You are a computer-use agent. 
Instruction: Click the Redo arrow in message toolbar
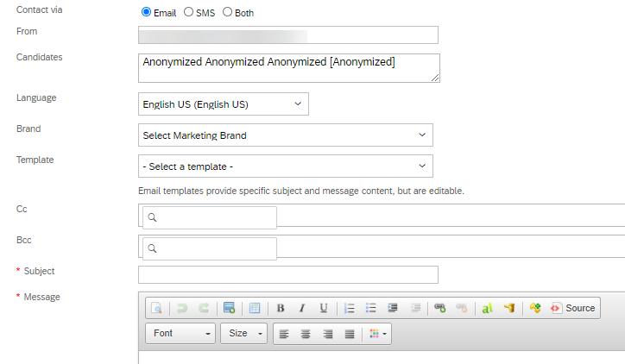[x=204, y=308]
